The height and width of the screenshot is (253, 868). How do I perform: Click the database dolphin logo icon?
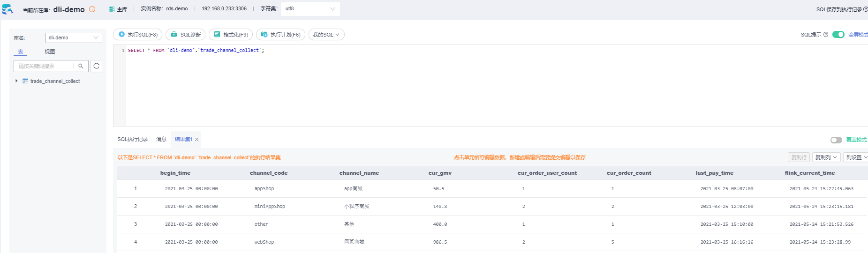click(7, 9)
